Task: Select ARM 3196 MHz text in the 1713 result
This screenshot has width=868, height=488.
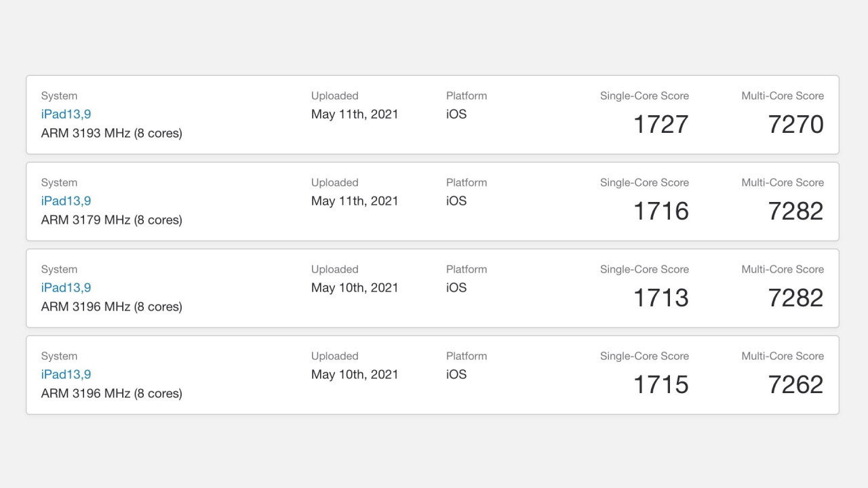Action: pyautogui.click(x=85, y=307)
